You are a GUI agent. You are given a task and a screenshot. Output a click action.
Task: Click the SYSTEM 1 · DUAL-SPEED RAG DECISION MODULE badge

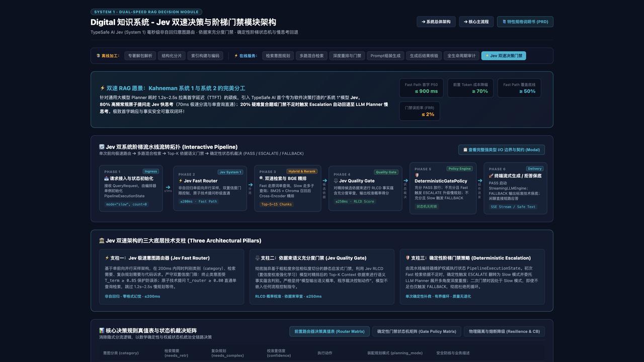pos(146,12)
